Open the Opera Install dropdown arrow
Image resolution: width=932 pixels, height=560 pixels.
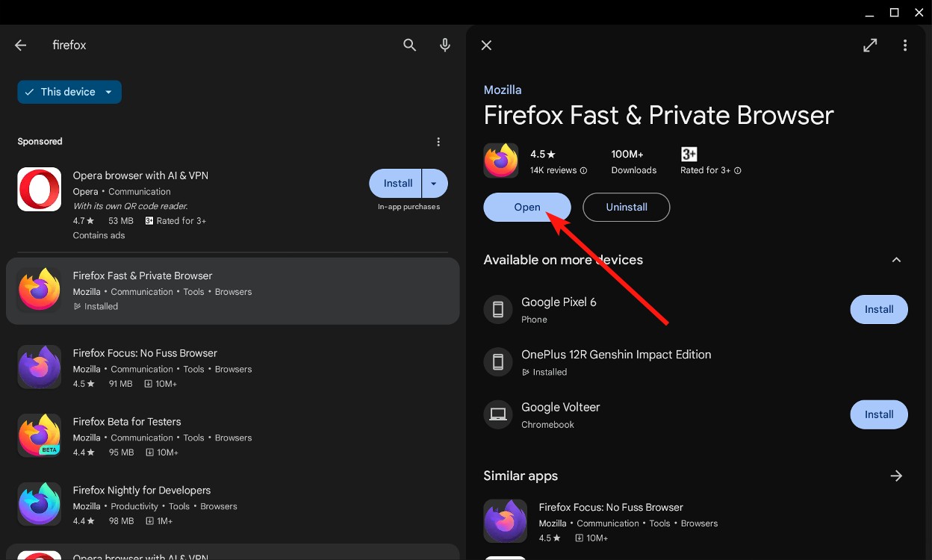tap(433, 183)
